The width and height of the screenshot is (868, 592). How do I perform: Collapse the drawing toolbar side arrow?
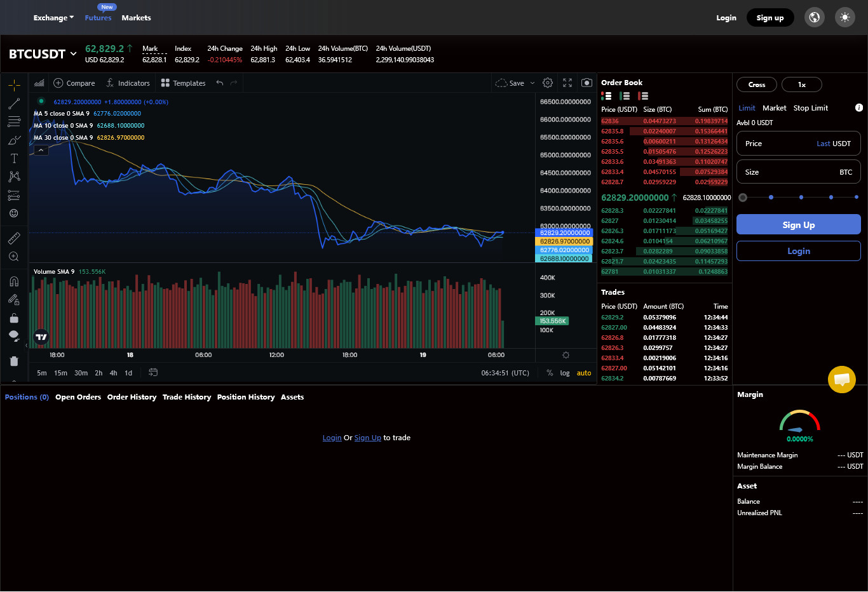27,345
